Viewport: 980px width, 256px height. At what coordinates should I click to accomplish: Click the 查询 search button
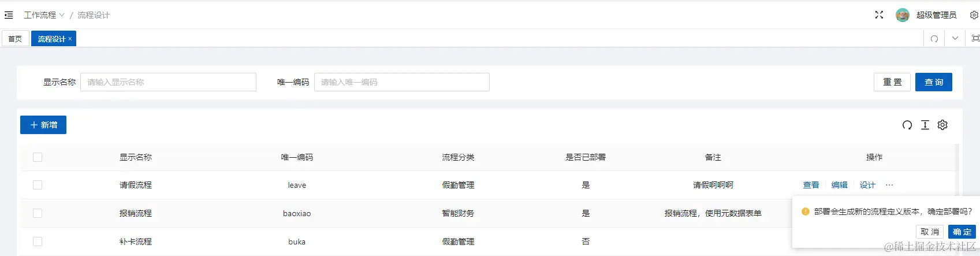tap(934, 82)
